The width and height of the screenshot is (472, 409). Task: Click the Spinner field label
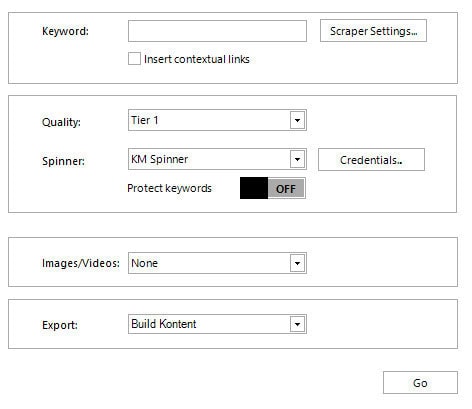coord(63,161)
